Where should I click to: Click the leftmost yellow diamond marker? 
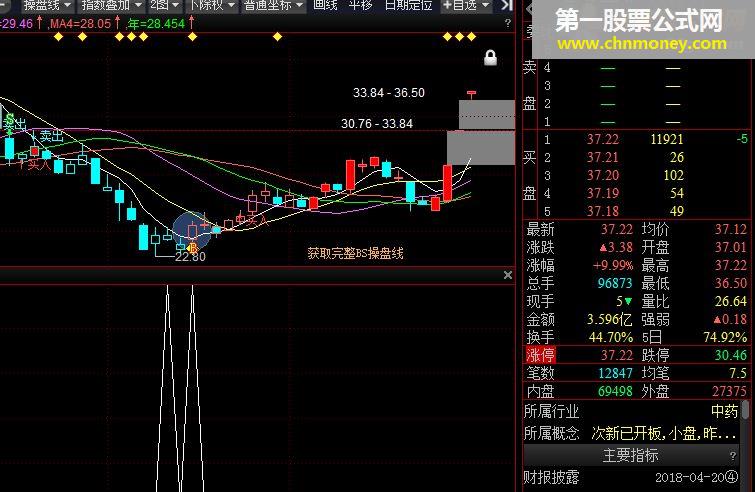[58, 37]
